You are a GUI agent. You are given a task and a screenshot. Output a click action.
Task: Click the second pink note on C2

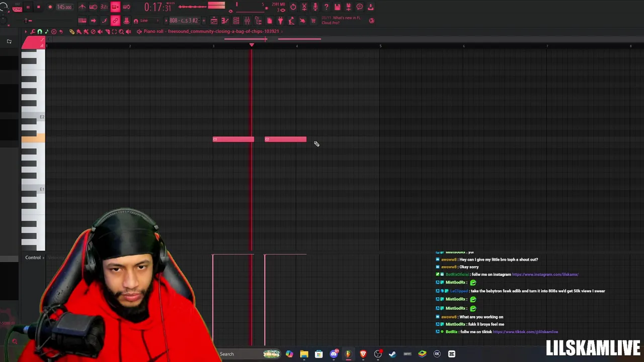pos(285,139)
